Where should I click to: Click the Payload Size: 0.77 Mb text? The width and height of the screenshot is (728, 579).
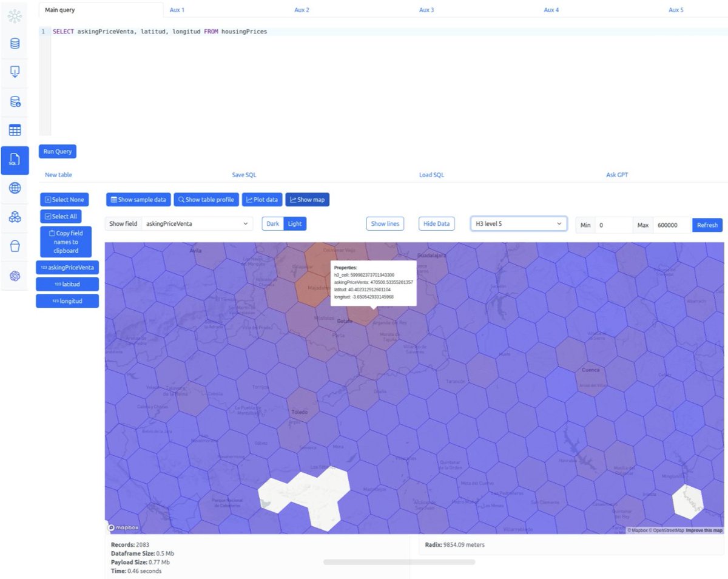click(141, 562)
